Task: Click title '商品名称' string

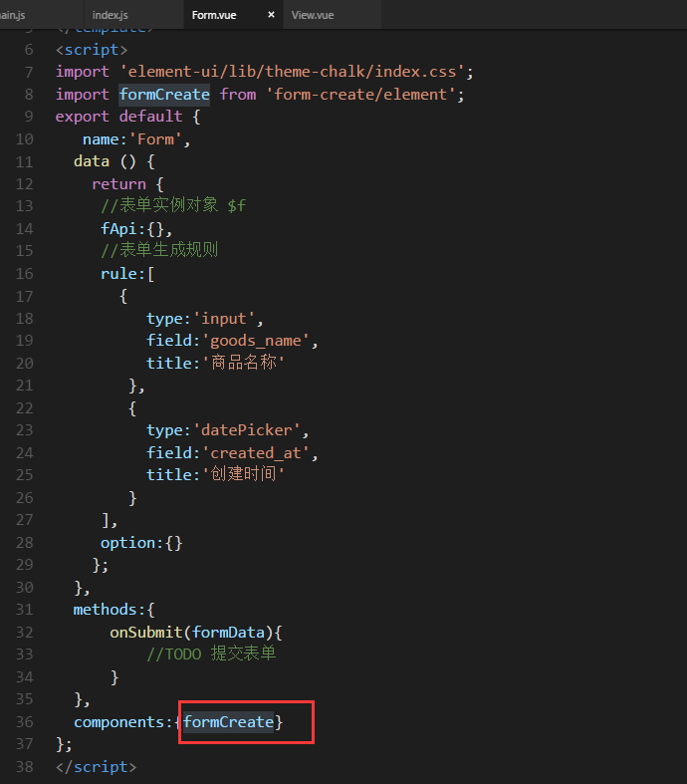Action: click(x=243, y=363)
